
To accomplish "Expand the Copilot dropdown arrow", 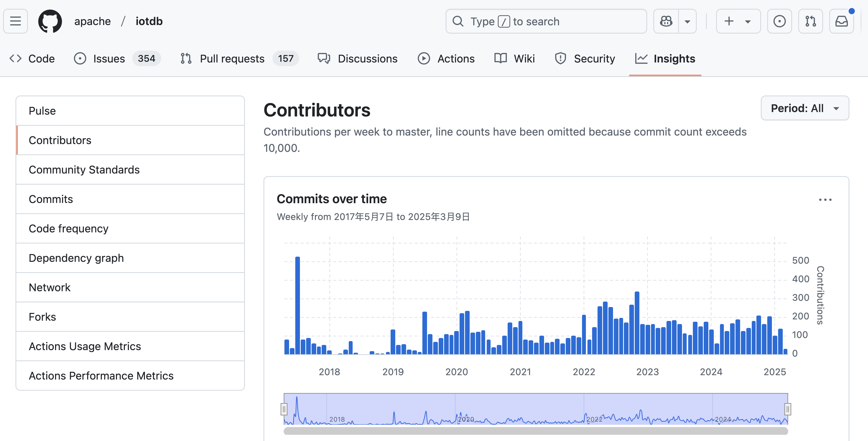I will [687, 21].
